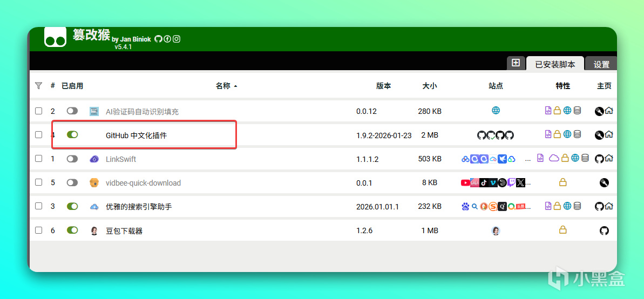The image size is (644, 299).
Task: Enable the LinkSwift script toggle
Action: pyautogui.click(x=72, y=159)
